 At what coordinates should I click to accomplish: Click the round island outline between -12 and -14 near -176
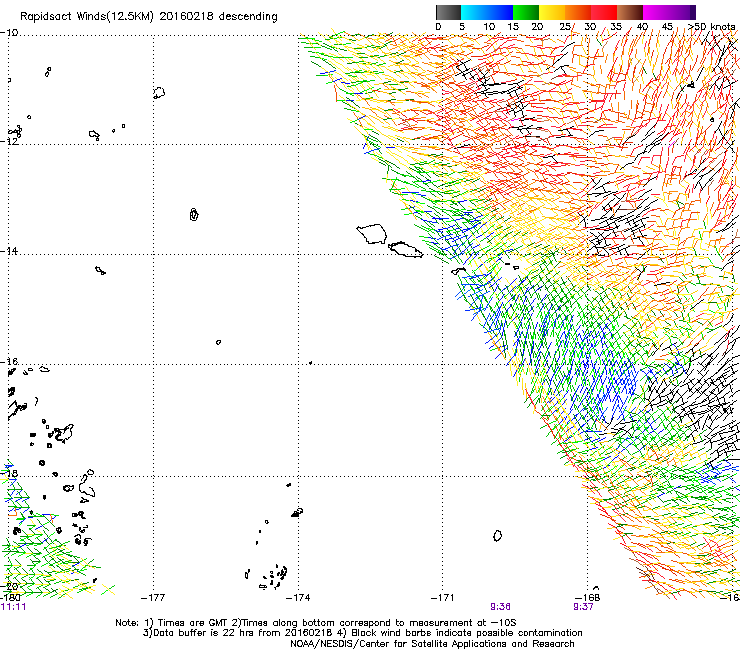pos(193,214)
